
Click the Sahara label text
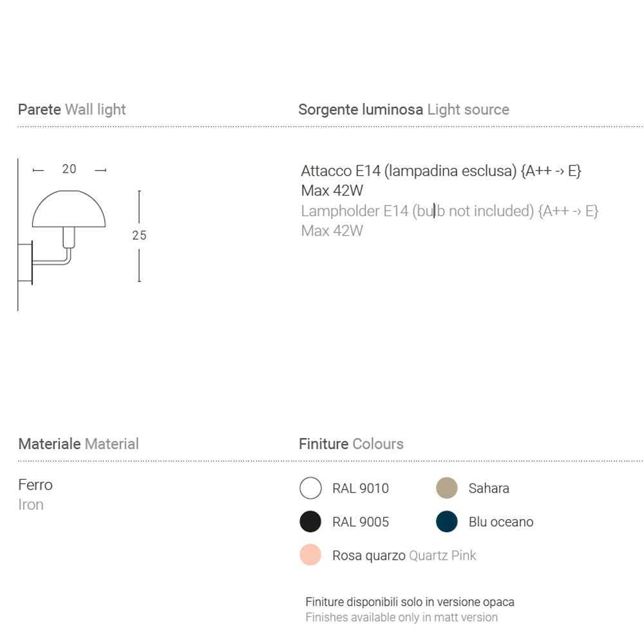(x=489, y=488)
